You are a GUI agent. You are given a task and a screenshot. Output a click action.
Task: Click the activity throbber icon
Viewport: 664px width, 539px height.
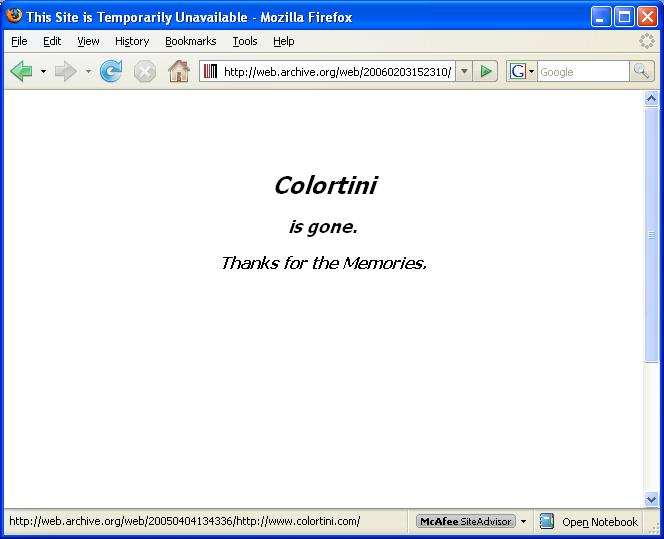(x=647, y=41)
